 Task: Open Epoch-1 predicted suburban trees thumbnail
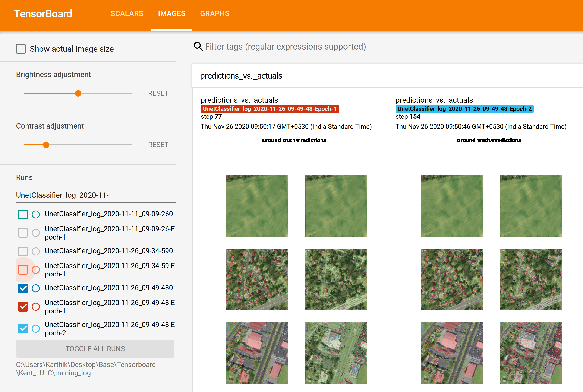click(336, 279)
